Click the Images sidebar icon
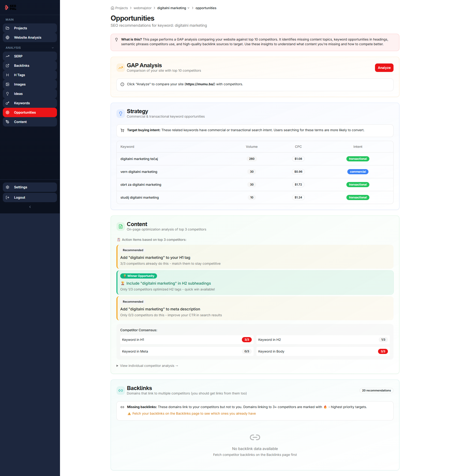 [x=8, y=84]
